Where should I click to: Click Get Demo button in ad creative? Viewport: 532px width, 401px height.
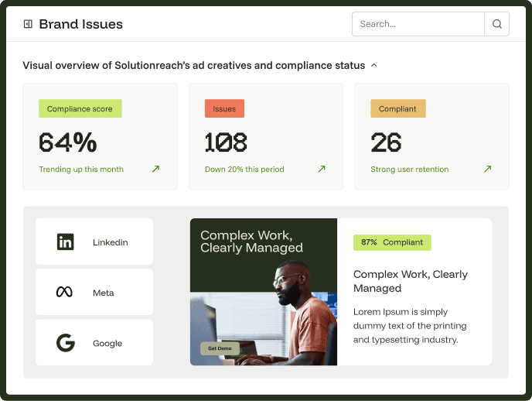(220, 348)
